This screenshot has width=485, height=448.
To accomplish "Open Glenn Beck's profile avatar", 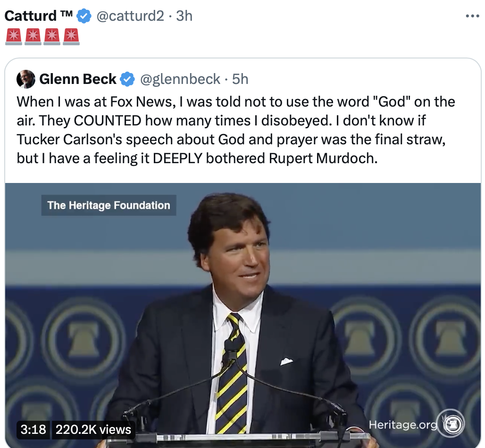I will tap(26, 79).
